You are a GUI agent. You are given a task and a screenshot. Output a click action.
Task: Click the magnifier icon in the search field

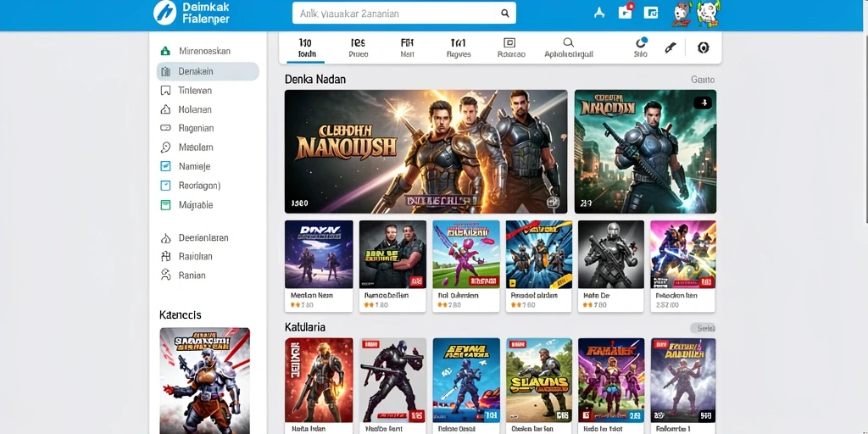pyautogui.click(x=505, y=14)
